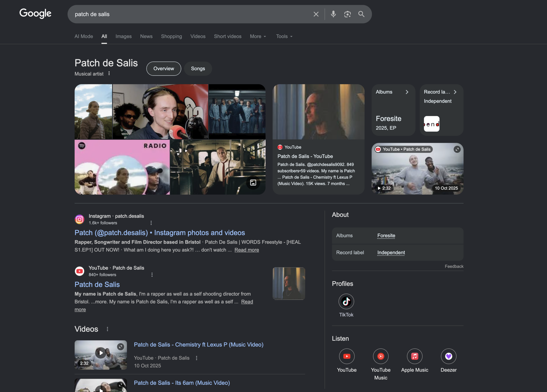The width and height of the screenshot is (547, 392).
Task: Start voice search with the microphone
Action: 333,14
